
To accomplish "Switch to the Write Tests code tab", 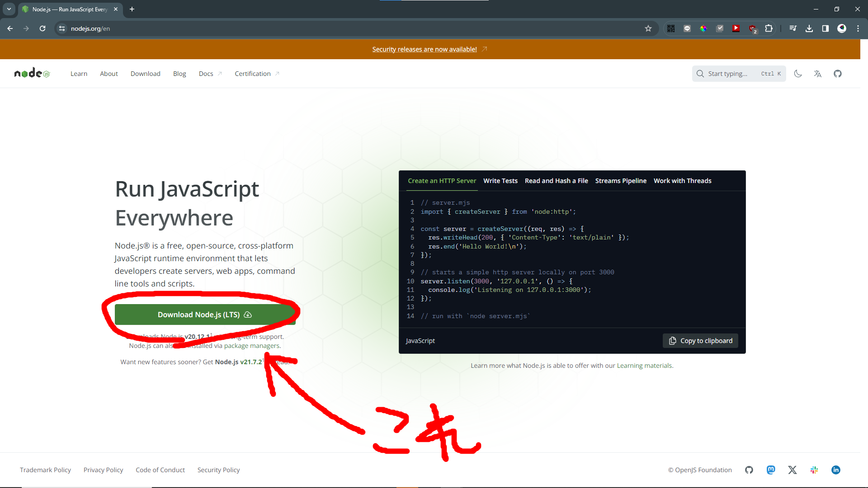I will [500, 181].
